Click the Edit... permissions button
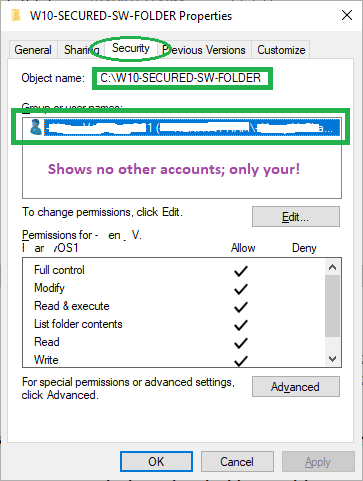 click(296, 217)
